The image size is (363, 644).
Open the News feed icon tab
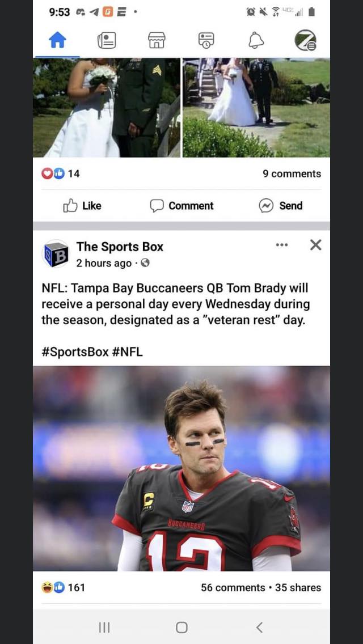107,41
